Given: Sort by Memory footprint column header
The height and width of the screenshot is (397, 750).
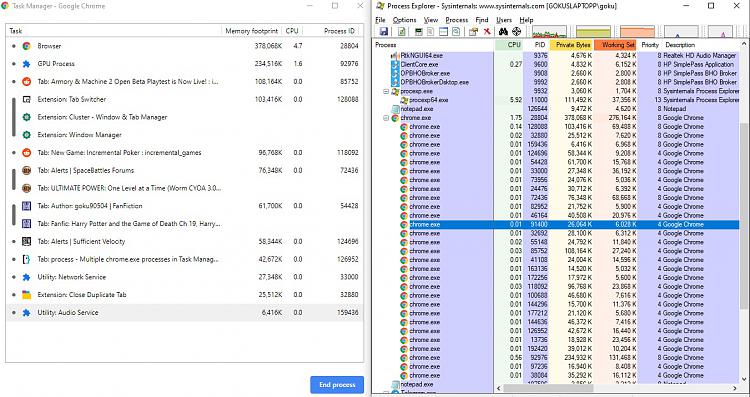Looking at the screenshot, I should pyautogui.click(x=252, y=31).
